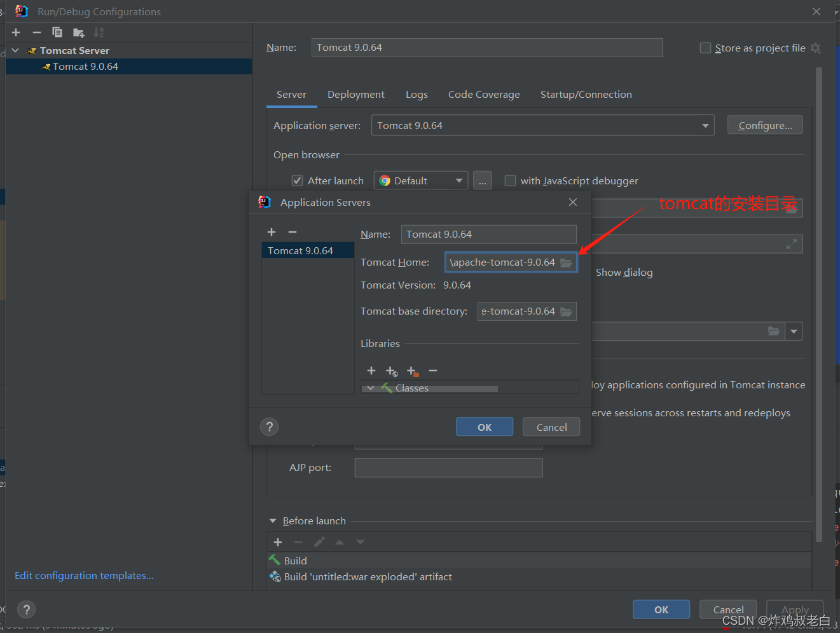Collapse Tomcat Server tree node
840x633 pixels.
point(15,50)
